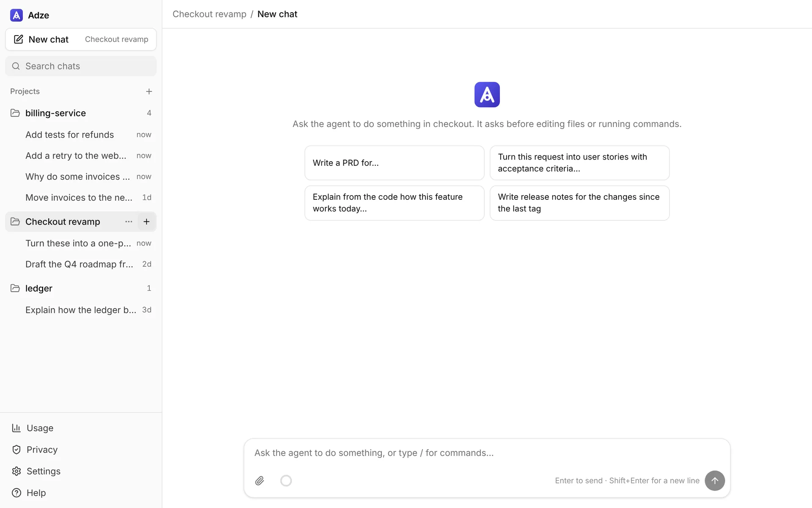Open the Privacy page

click(x=81, y=450)
